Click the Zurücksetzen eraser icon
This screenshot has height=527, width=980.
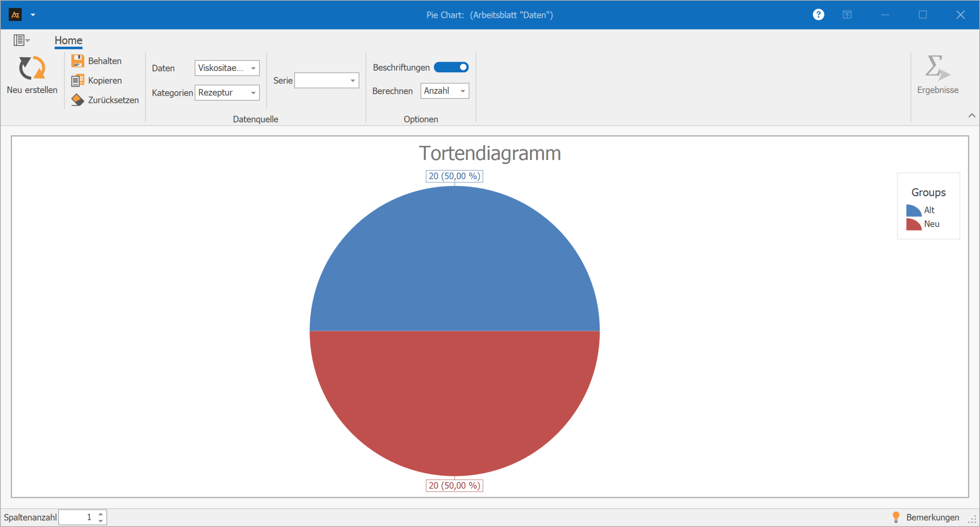pos(78,100)
